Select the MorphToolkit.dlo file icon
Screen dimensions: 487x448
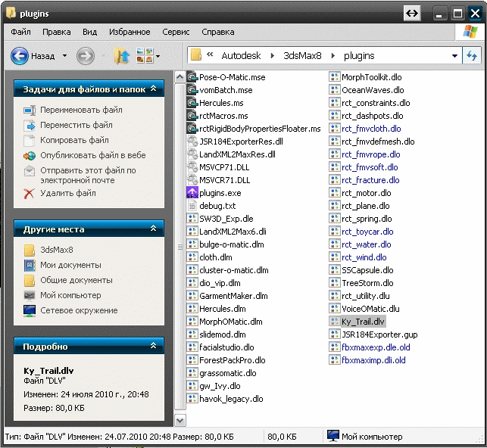(x=335, y=77)
